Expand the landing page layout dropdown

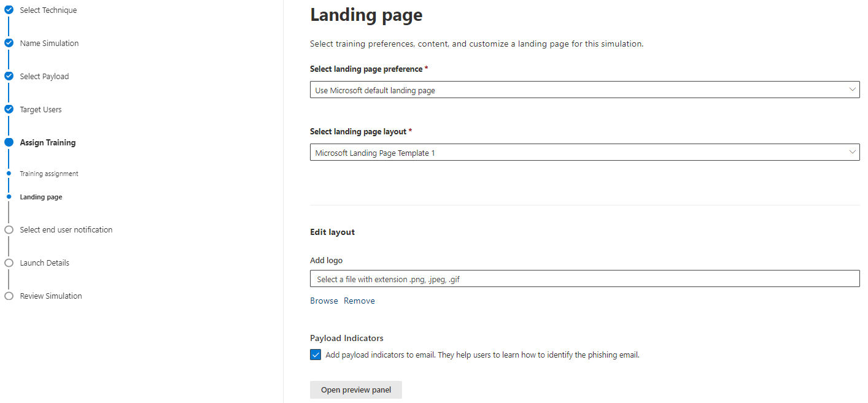pyautogui.click(x=584, y=152)
